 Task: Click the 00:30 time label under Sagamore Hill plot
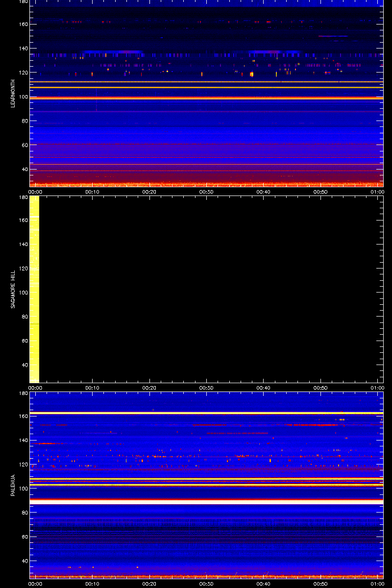[206, 388]
